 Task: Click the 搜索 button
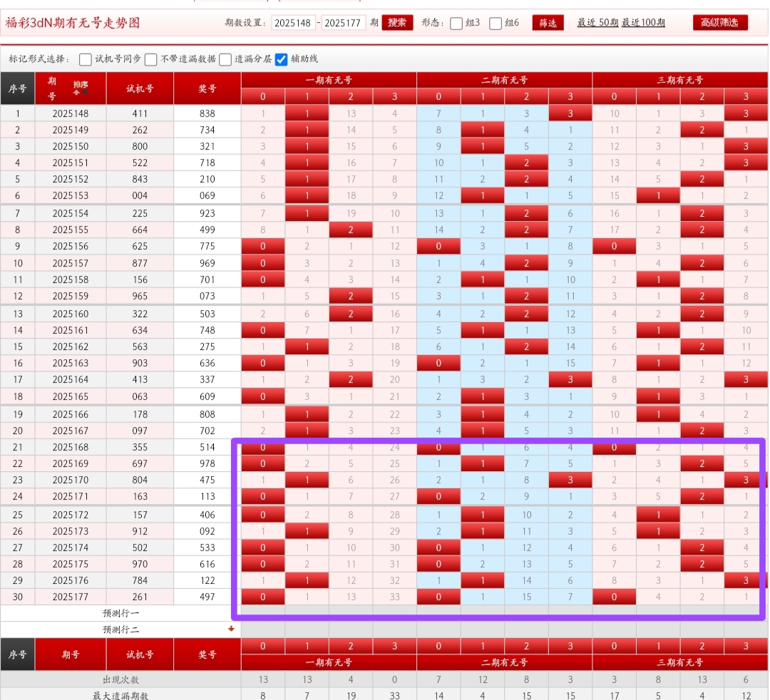[x=397, y=23]
